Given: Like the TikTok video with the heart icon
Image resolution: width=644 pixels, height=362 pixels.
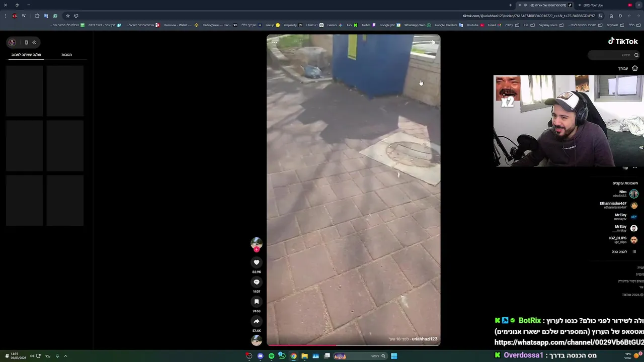Looking at the screenshot, I should coord(257,262).
